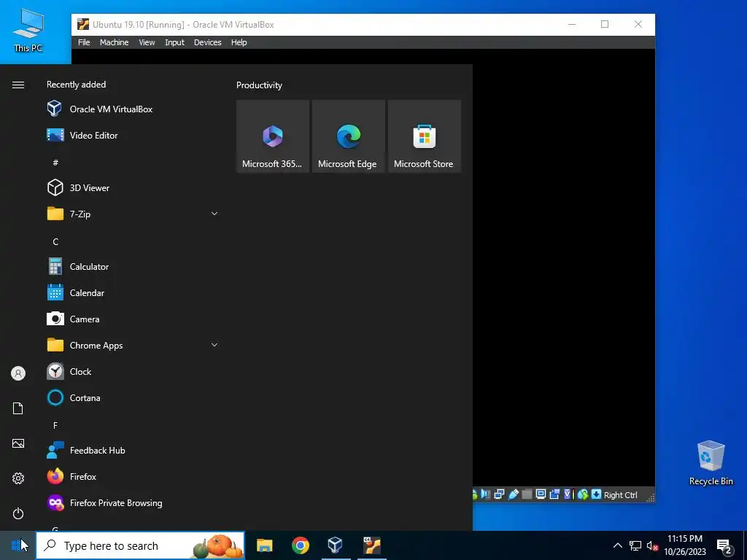Open the View menu in VirtualBox
The width and height of the screenshot is (747, 560).
tap(147, 42)
